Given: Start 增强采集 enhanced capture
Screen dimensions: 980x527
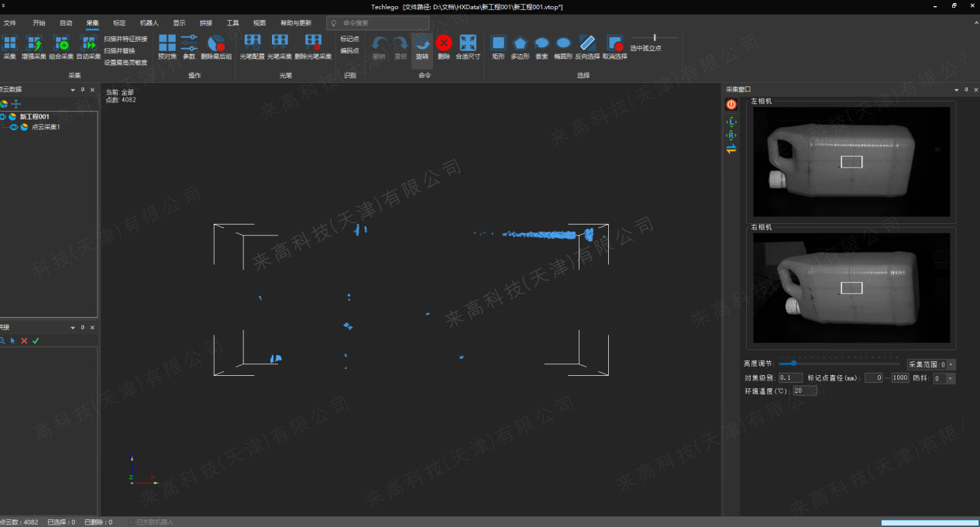Looking at the screenshot, I should [x=34, y=43].
